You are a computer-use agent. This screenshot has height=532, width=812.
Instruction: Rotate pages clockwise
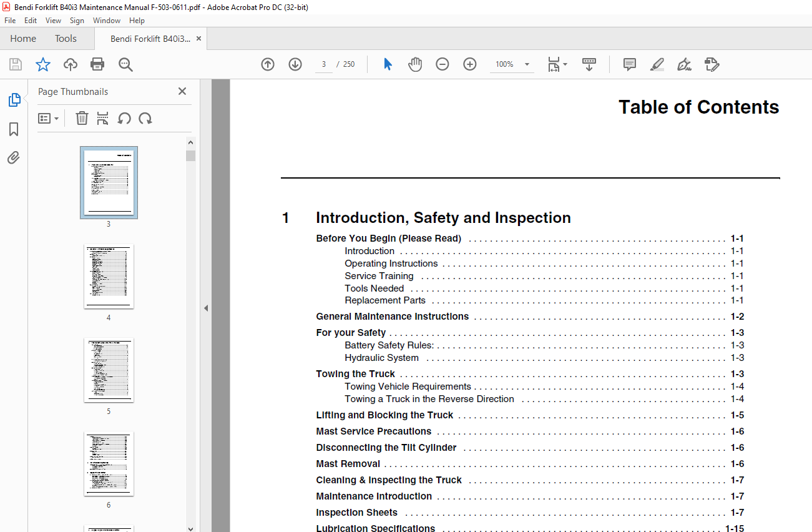coord(145,118)
